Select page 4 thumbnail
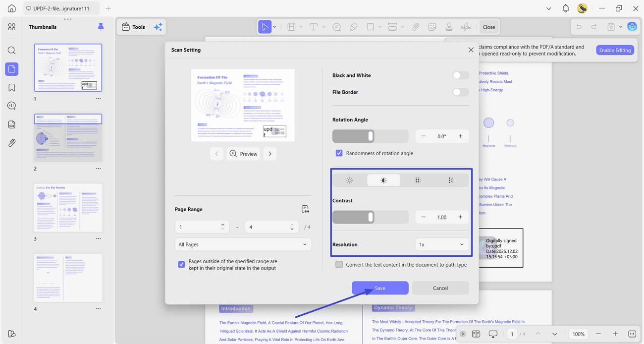Viewport: 644px width, 344px height. pyautogui.click(x=68, y=278)
